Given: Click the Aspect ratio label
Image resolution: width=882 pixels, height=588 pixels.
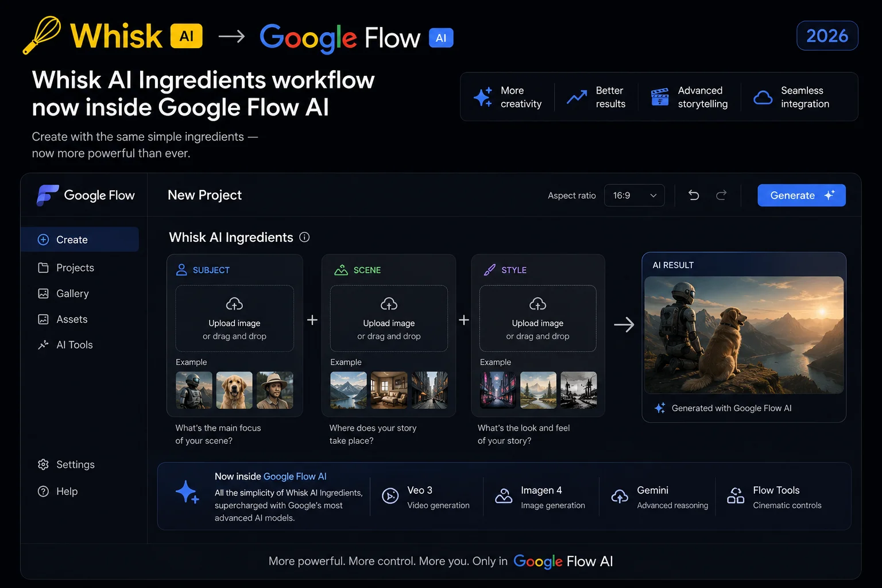Looking at the screenshot, I should point(572,195).
